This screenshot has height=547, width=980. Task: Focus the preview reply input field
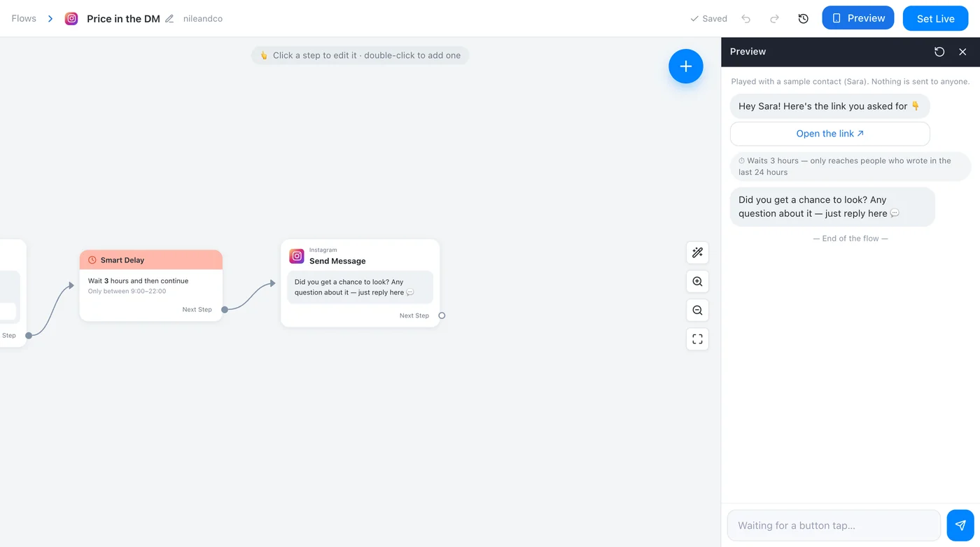(x=834, y=525)
